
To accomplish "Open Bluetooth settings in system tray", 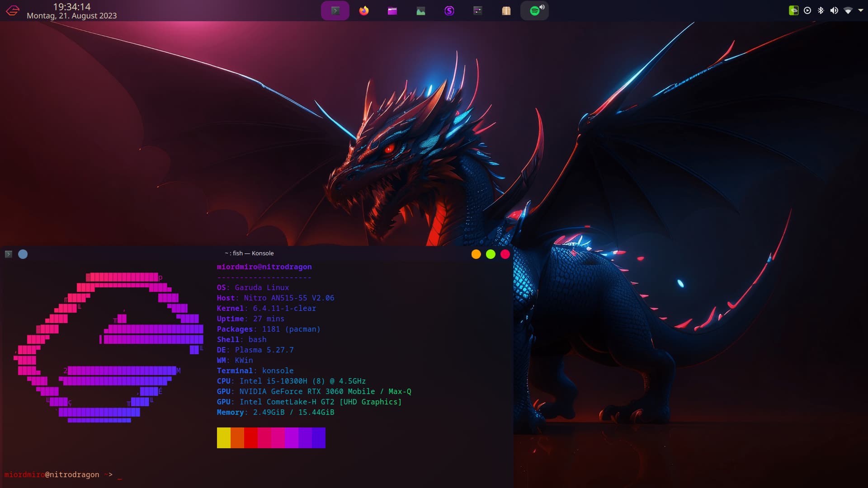I will coord(821,10).
